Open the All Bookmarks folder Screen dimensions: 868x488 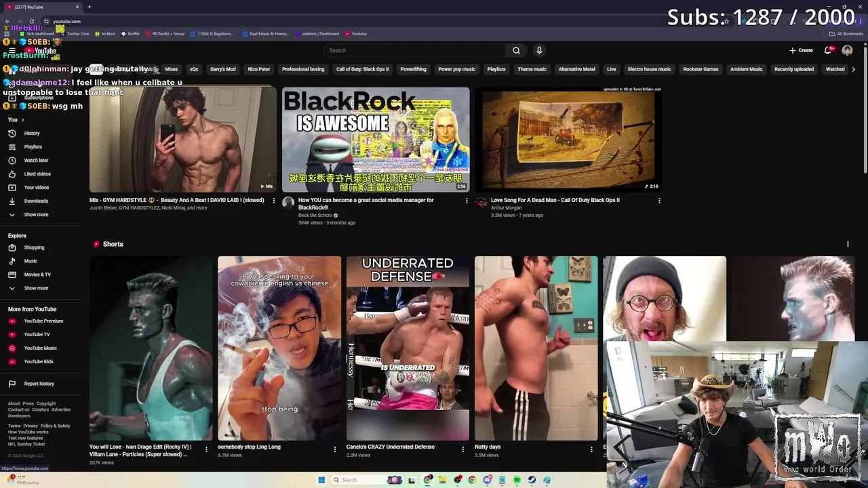[846, 34]
